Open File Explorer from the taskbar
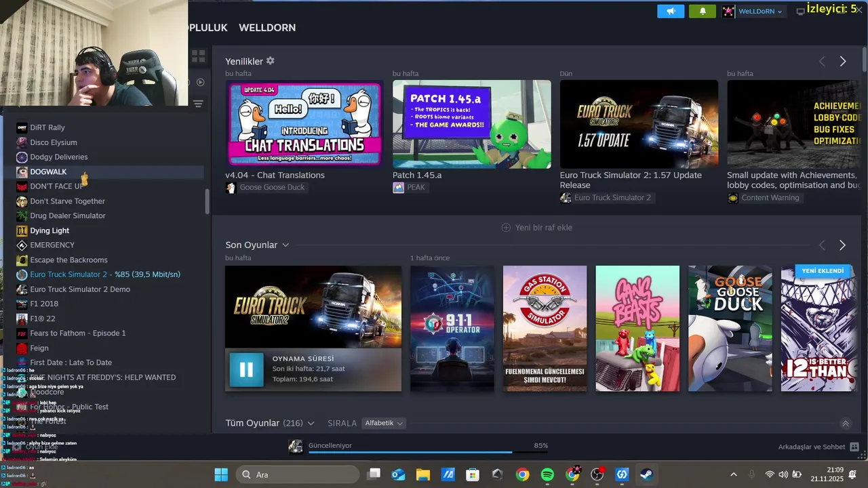 pos(423,474)
